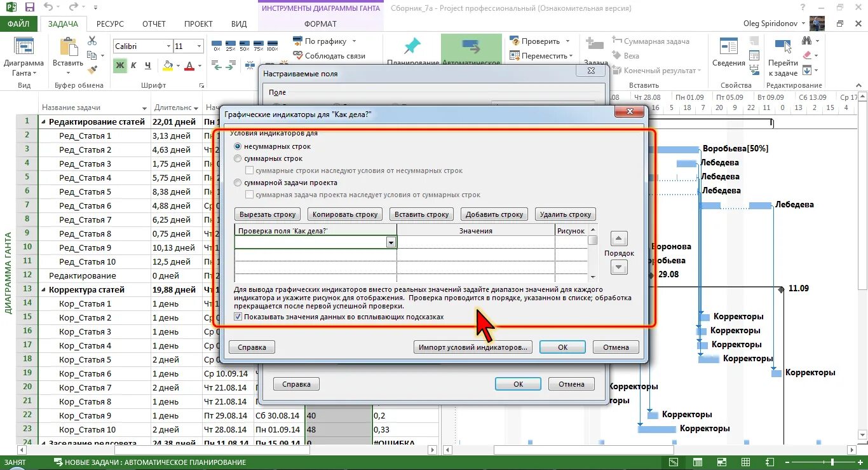Select the суммарной задачи проекта radio button
This screenshot has width=868, height=470.
(x=238, y=183)
